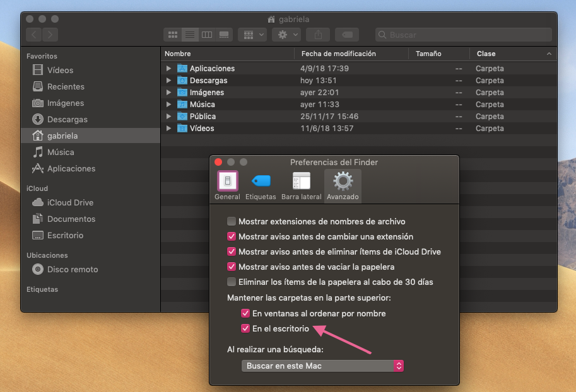Focus the Buscar search field
576x392 pixels.
[464, 35]
